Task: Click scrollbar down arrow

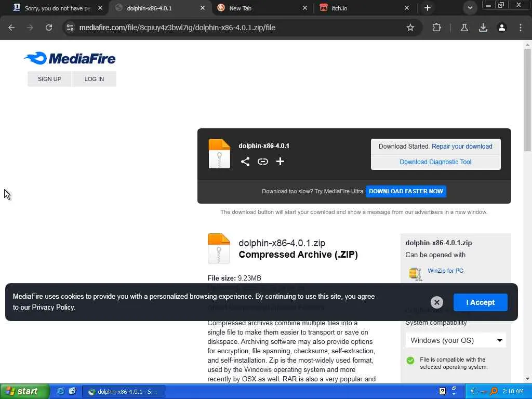Action: [x=527, y=379]
